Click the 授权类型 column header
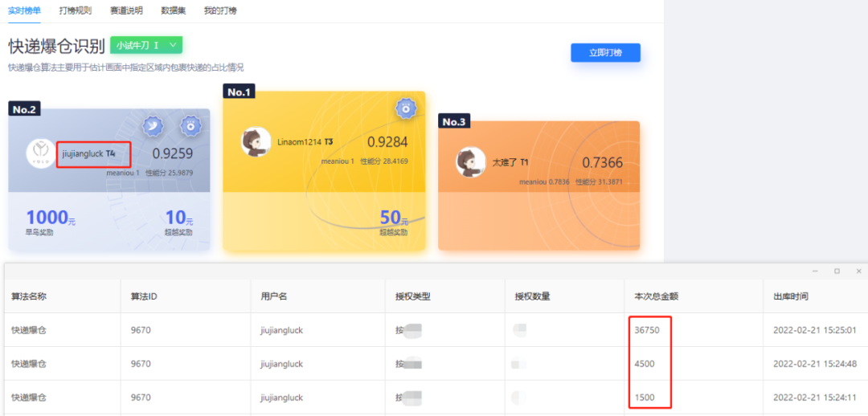 click(x=413, y=296)
